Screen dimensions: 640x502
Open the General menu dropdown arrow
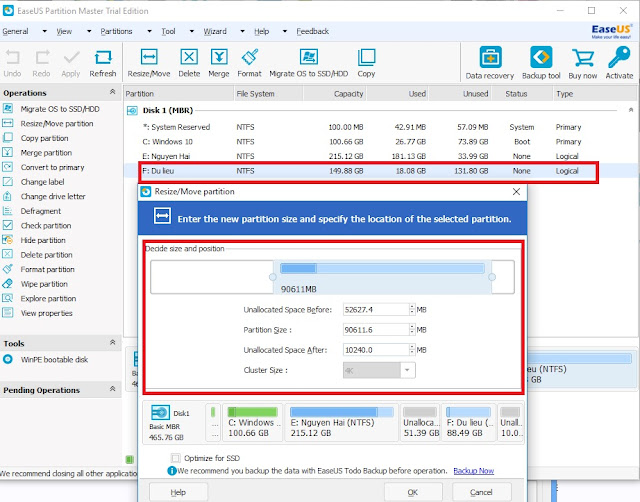coord(44,31)
